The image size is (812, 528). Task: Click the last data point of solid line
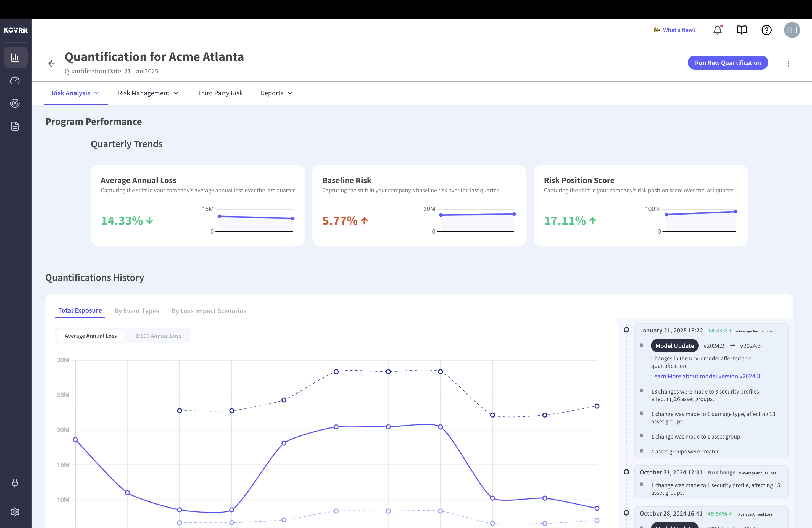pyautogui.click(x=597, y=508)
